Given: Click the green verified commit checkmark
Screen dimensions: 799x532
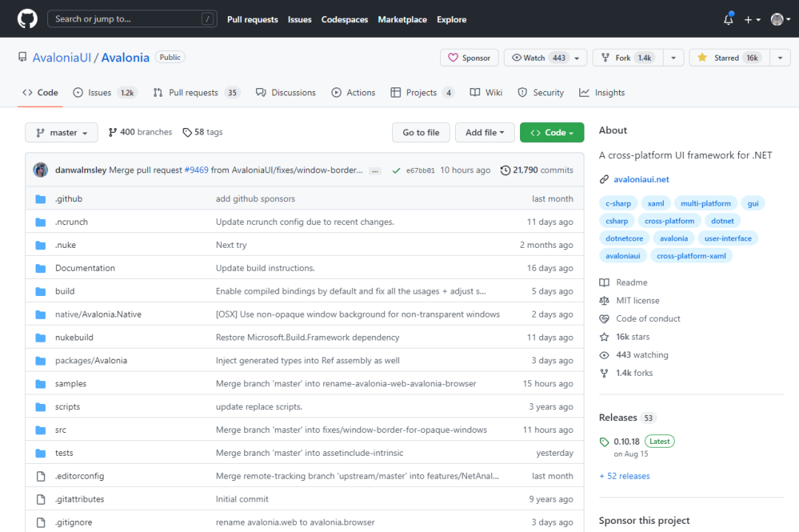Looking at the screenshot, I should 397,169.
